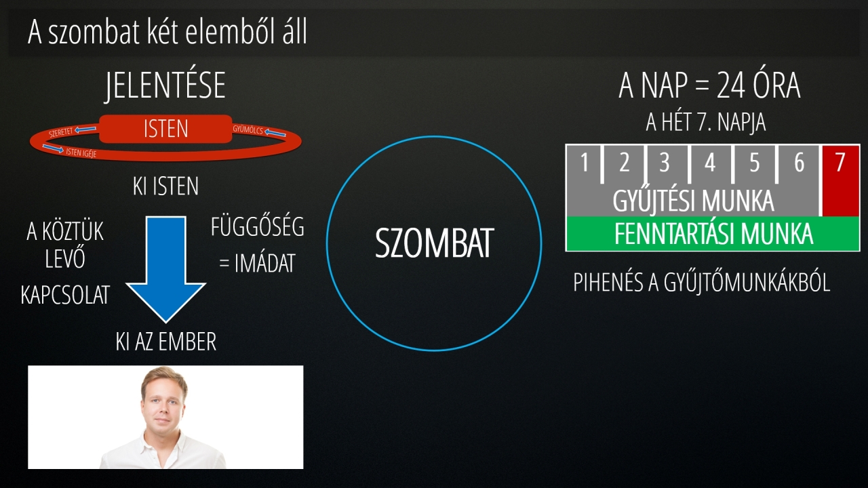Viewport: 868px width, 488px height.
Task: Click the JELENTÉSE heading
Action: [x=165, y=87]
